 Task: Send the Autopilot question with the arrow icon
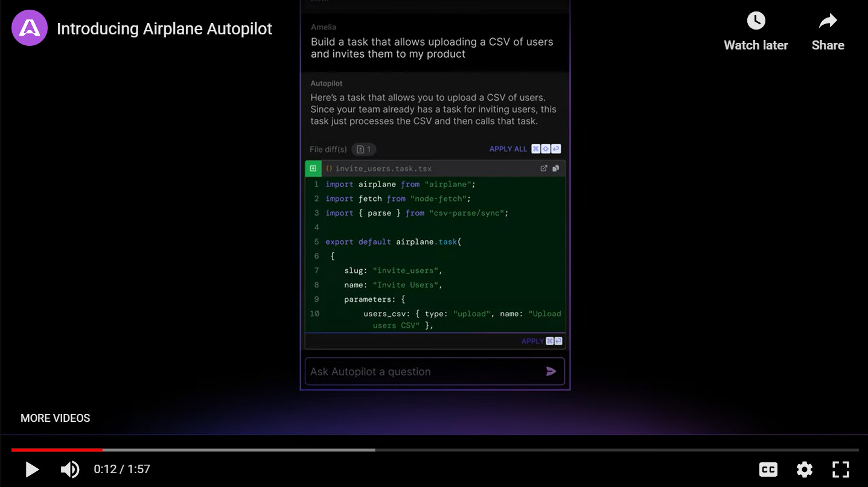pyautogui.click(x=551, y=372)
